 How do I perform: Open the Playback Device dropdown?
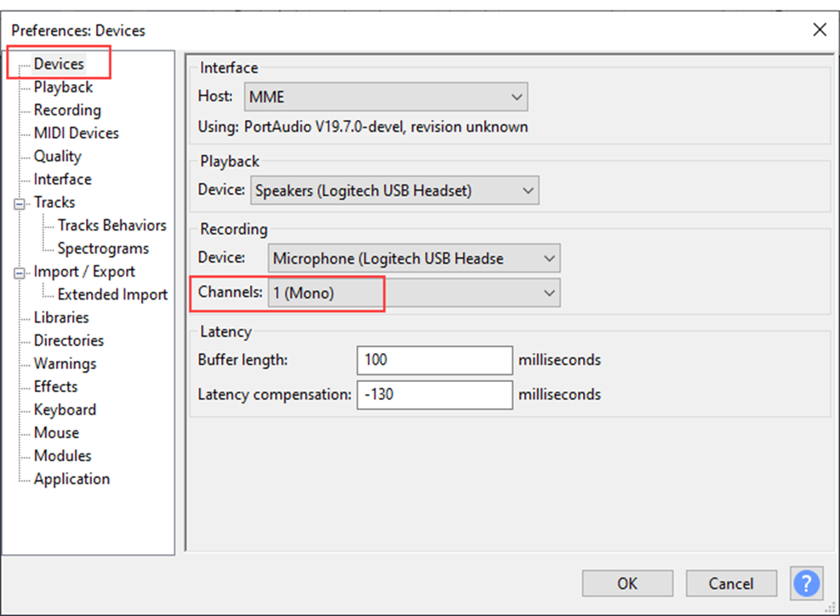click(x=395, y=191)
